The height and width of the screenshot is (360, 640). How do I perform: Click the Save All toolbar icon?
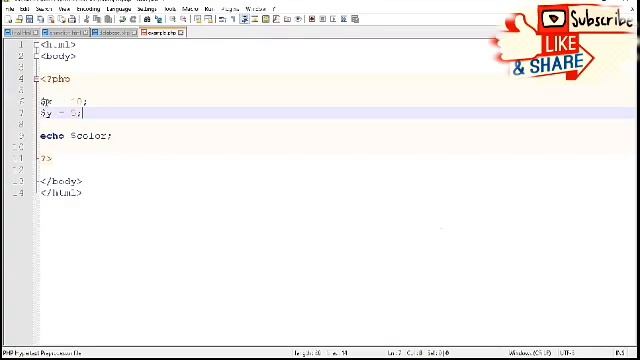(40, 19)
